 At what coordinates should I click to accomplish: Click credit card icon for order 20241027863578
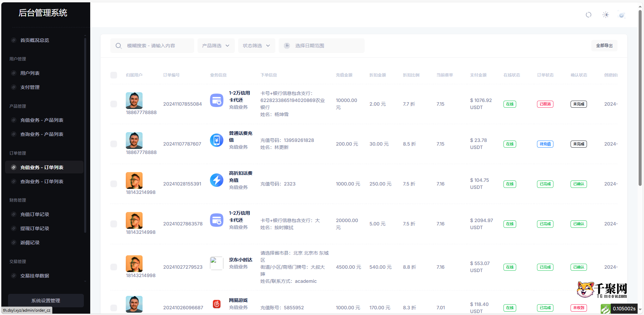point(217,220)
